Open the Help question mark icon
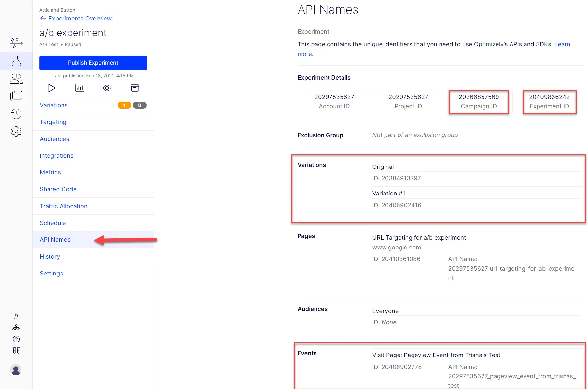This screenshot has height=389, width=588. (16, 339)
